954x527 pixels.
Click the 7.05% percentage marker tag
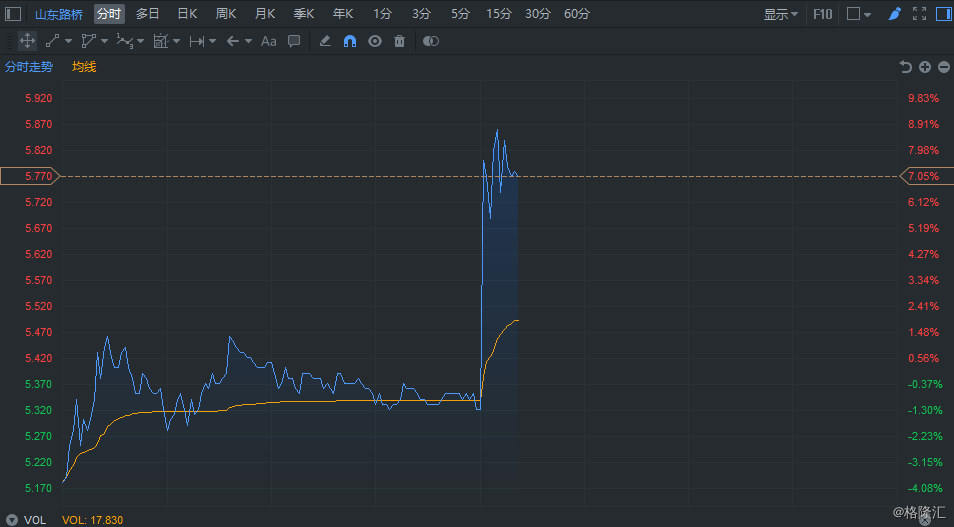point(926,176)
